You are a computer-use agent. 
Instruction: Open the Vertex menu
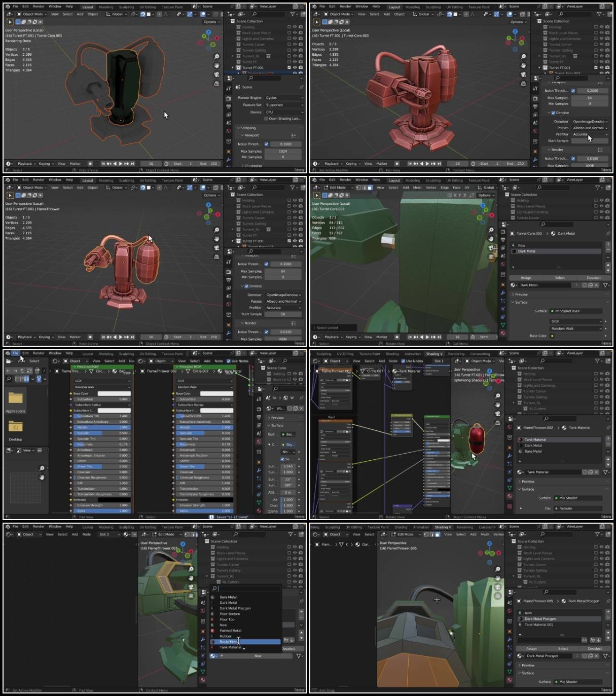pyautogui.click(x=431, y=188)
